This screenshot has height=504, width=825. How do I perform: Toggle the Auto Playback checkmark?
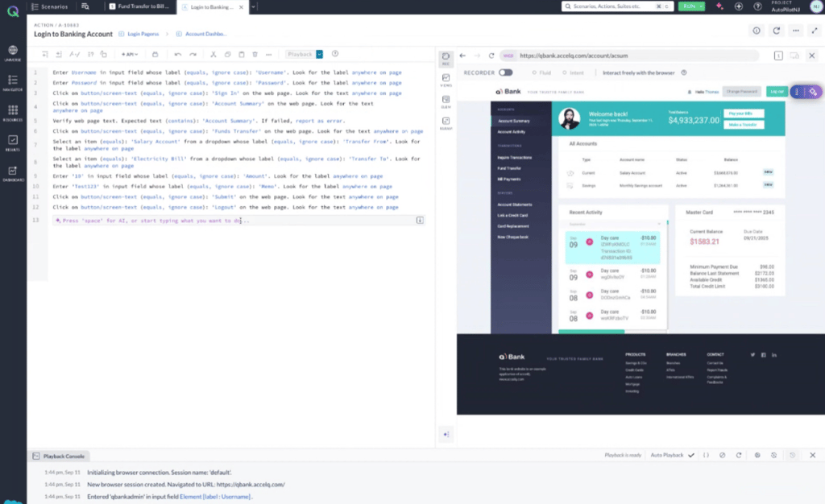coord(691,455)
